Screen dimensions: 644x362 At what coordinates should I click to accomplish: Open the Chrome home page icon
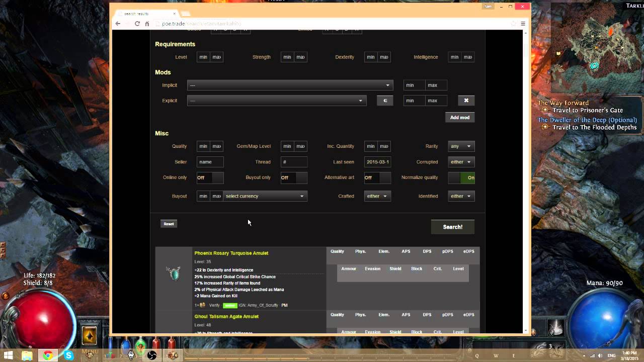click(x=147, y=24)
